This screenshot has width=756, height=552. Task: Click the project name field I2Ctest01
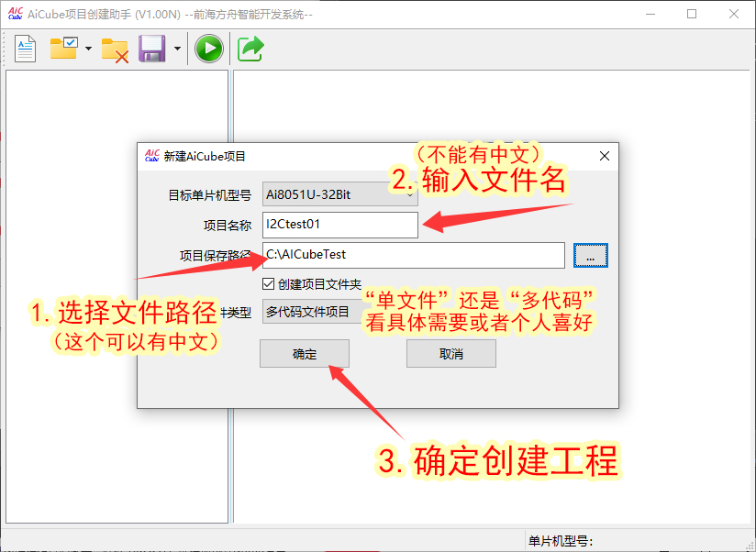point(339,225)
